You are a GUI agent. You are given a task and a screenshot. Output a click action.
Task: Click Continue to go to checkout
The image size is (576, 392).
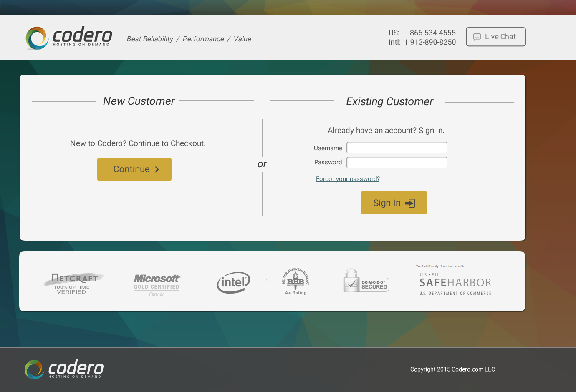134,169
